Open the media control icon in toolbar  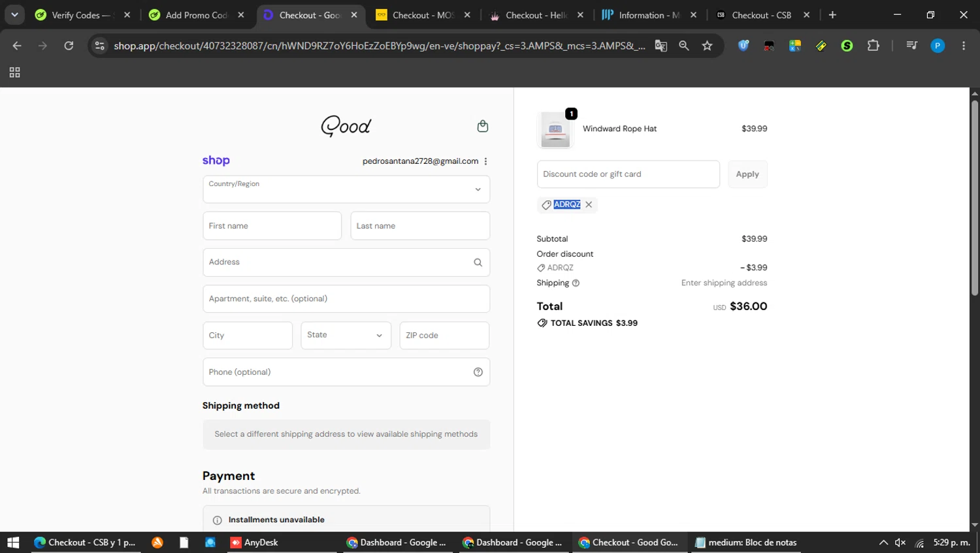click(x=911, y=46)
